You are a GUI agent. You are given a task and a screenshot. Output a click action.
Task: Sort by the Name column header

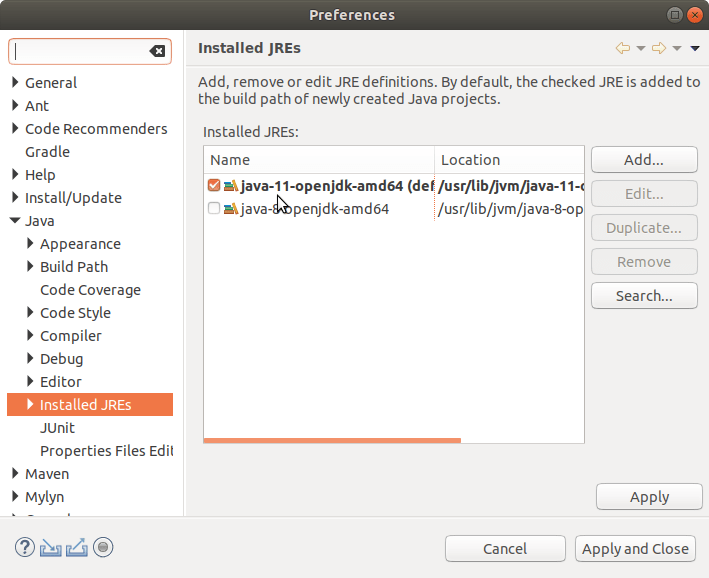click(x=319, y=160)
